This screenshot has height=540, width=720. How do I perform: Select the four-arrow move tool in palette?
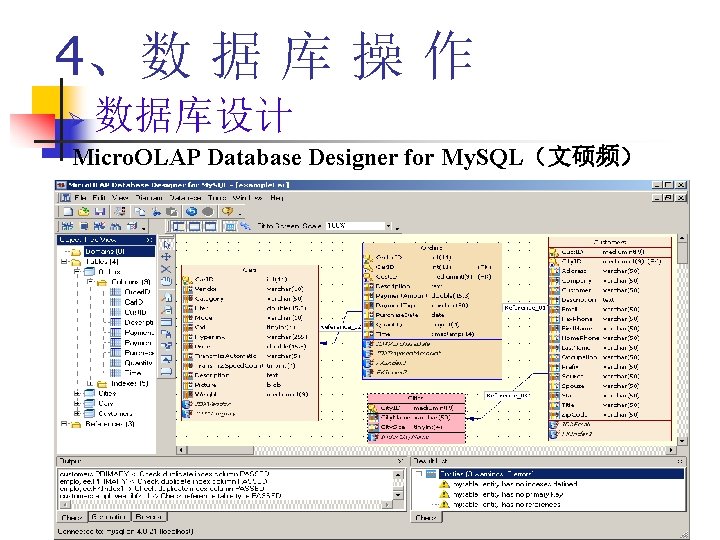click(x=167, y=257)
